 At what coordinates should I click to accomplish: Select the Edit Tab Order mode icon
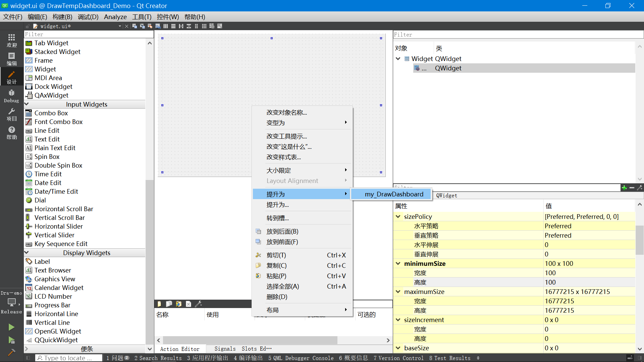coord(158,26)
